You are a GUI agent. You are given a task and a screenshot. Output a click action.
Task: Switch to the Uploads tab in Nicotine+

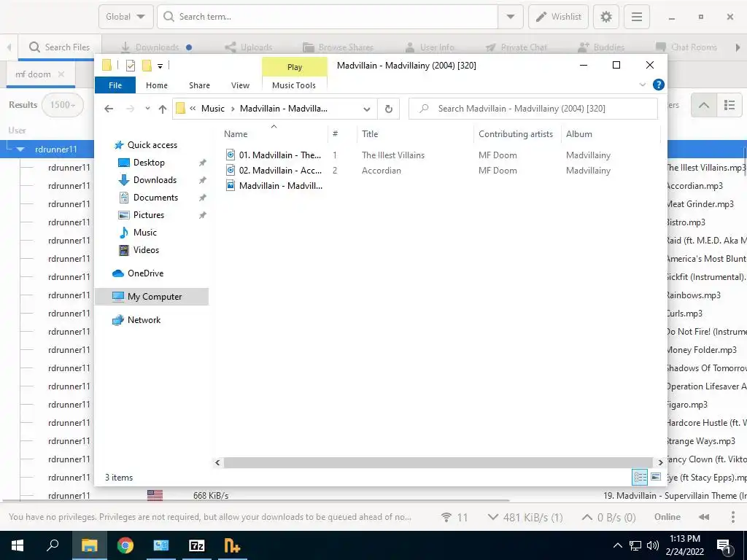pyautogui.click(x=248, y=47)
